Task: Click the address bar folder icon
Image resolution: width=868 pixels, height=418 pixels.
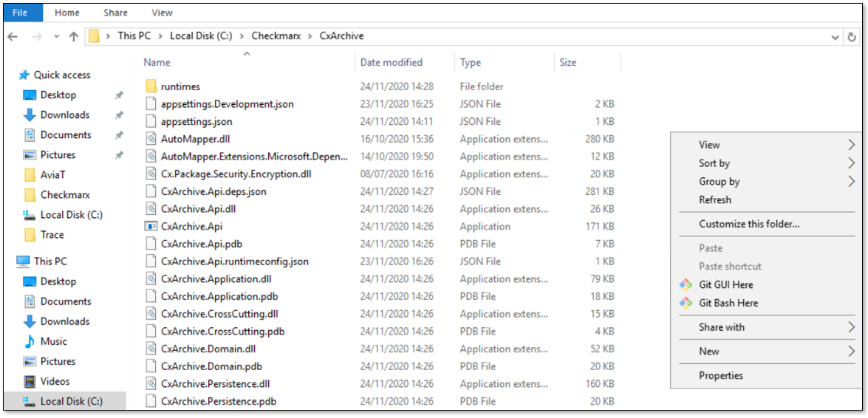Action: pyautogui.click(x=94, y=36)
